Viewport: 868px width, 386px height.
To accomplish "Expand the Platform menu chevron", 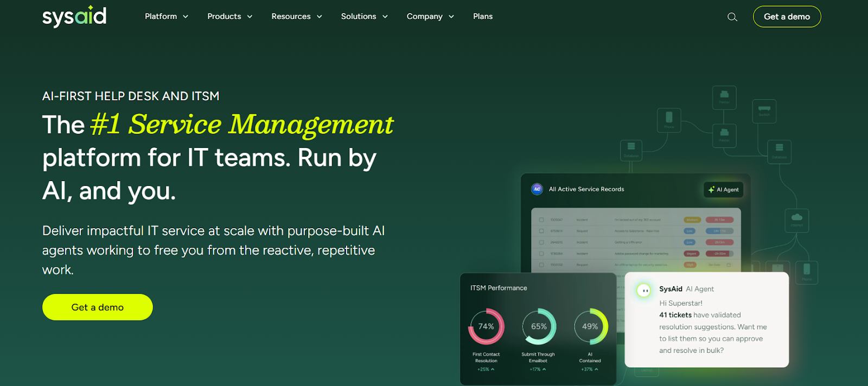I will pos(186,17).
